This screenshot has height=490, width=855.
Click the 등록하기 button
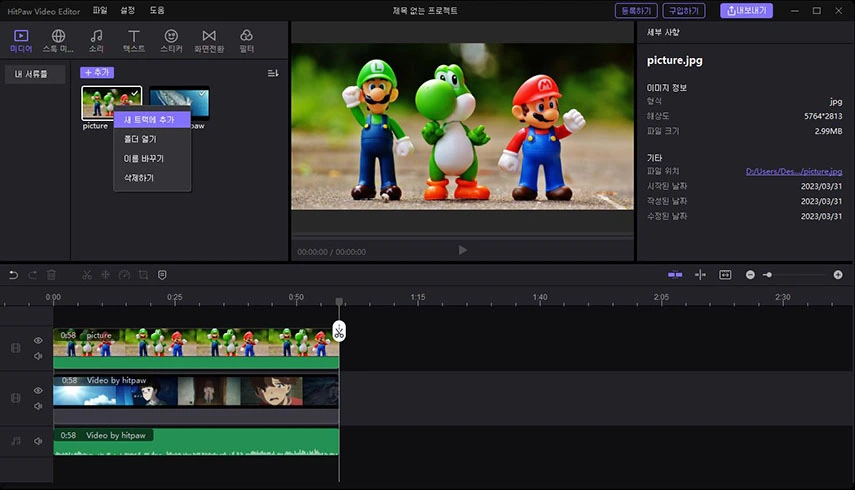point(636,11)
